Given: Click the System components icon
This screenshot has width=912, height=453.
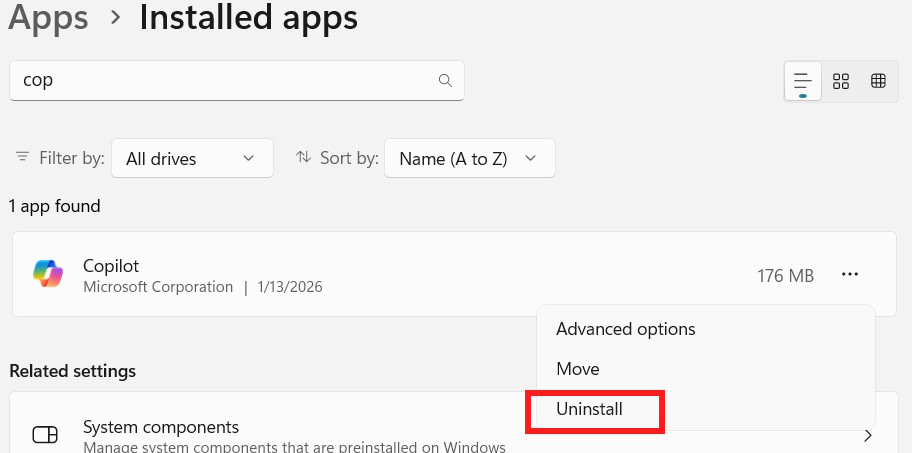Looking at the screenshot, I should coord(45,434).
